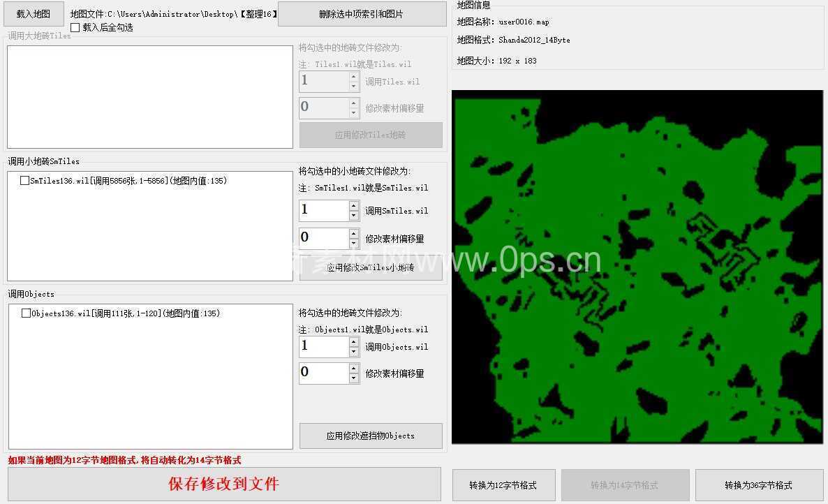Check the Objects136.wil list item checkbox
Viewport: 828px width, 504px height.
[x=27, y=313]
